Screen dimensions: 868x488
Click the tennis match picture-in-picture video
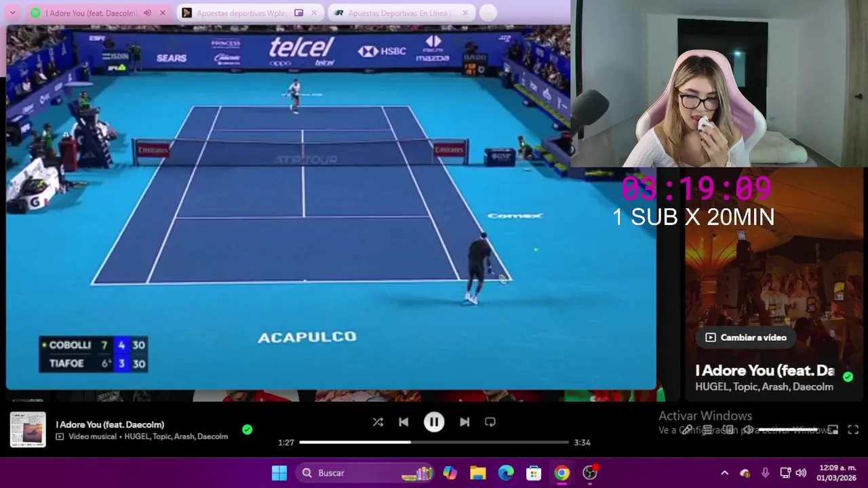coord(331,207)
